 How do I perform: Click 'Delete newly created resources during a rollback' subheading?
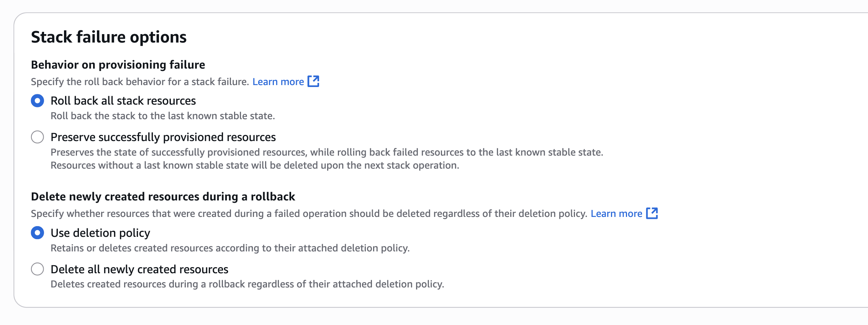click(163, 197)
